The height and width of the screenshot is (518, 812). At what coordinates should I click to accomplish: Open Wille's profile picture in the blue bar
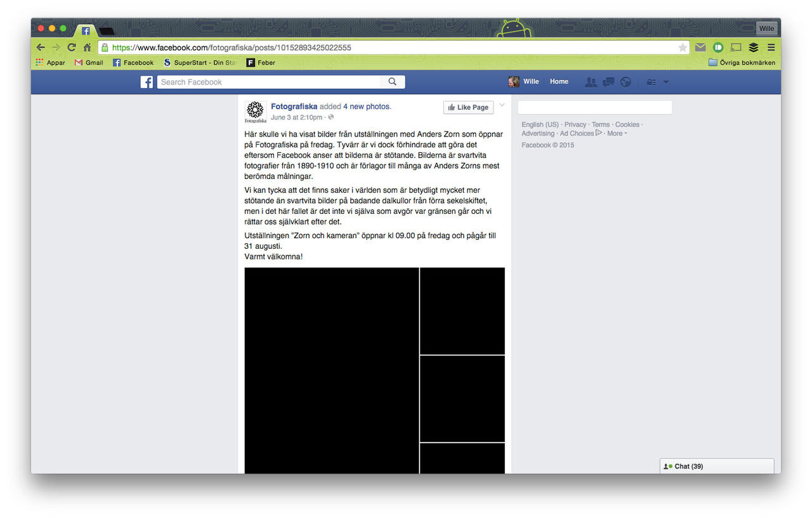point(514,82)
